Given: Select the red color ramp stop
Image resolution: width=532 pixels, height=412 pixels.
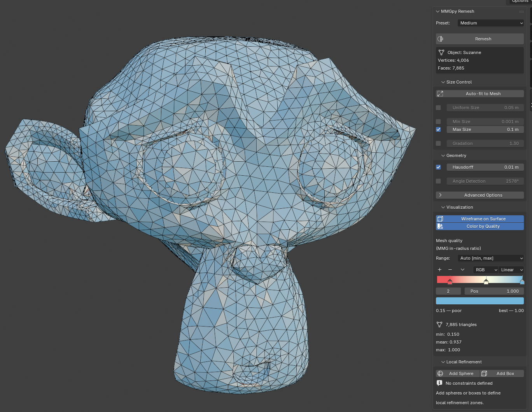Looking at the screenshot, I should [450, 281].
